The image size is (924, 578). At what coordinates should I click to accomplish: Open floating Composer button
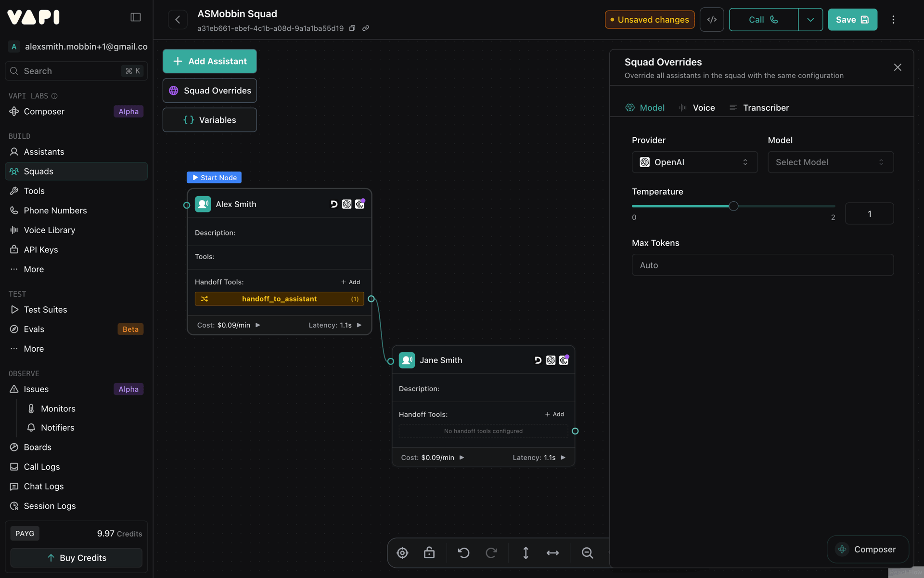pyautogui.click(x=868, y=550)
